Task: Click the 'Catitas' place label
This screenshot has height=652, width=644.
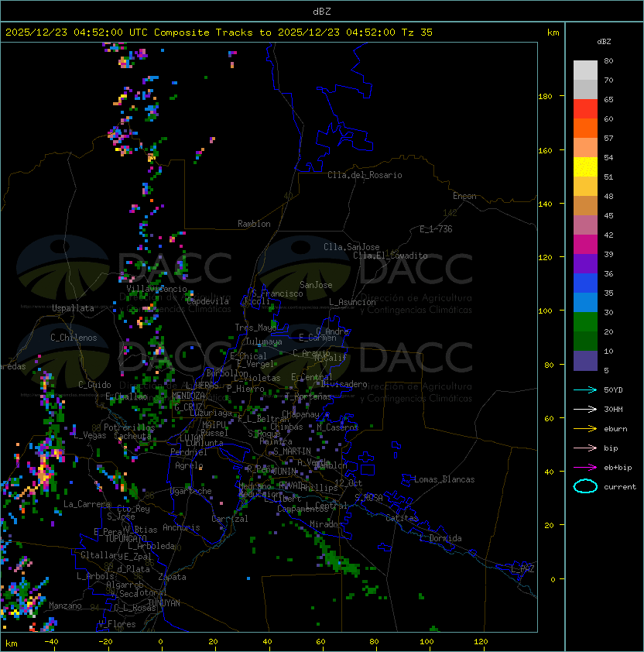Action: coord(402,518)
